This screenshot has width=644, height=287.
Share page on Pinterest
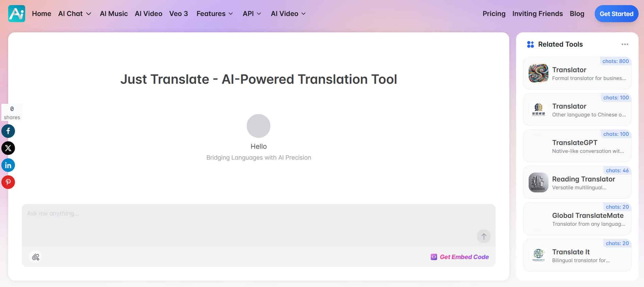pos(8,182)
